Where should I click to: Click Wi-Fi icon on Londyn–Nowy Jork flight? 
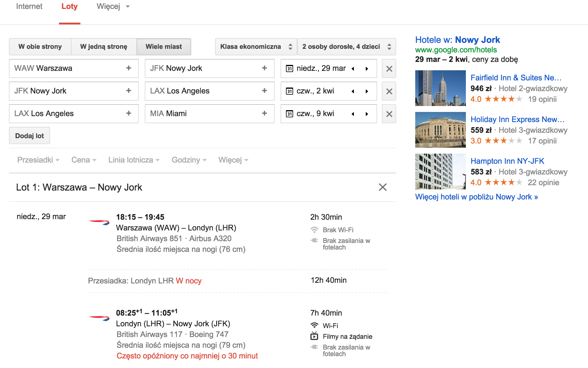[314, 325]
